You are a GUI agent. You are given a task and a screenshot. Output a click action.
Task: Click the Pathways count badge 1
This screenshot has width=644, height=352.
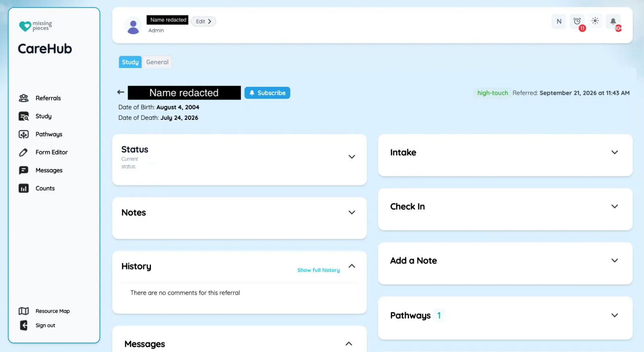[439, 315]
